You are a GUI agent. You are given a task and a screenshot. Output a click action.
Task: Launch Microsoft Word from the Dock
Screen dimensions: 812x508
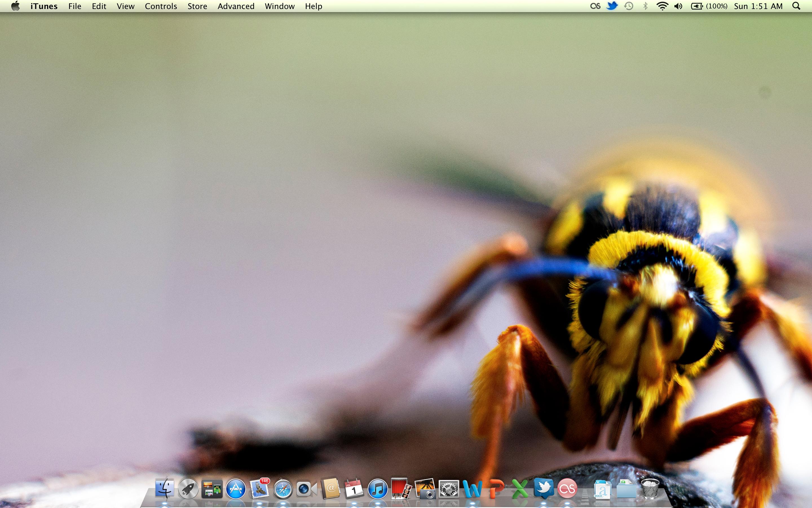473,489
